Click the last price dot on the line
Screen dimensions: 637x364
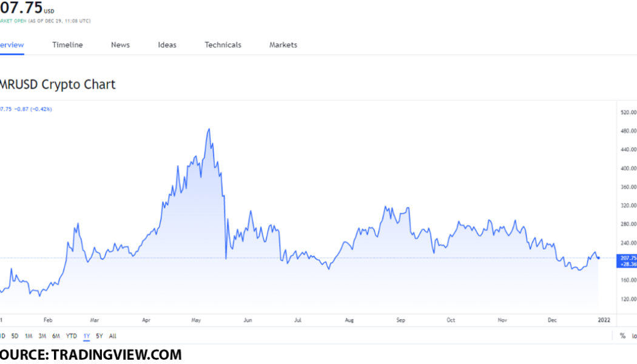(599, 258)
